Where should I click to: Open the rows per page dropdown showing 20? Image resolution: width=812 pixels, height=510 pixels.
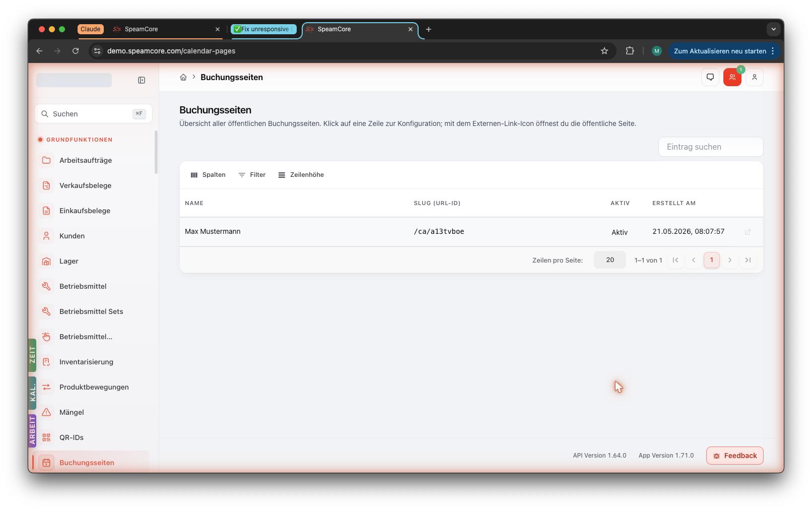(610, 260)
